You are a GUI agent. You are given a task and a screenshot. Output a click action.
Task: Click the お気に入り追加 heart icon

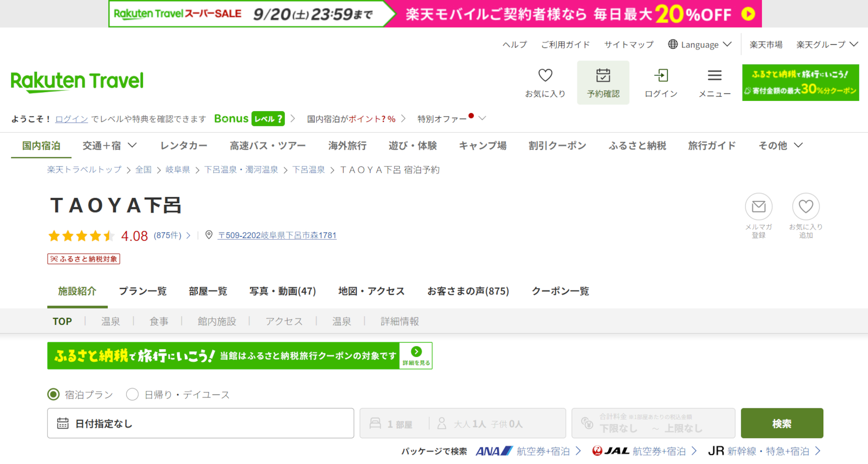[806, 207]
